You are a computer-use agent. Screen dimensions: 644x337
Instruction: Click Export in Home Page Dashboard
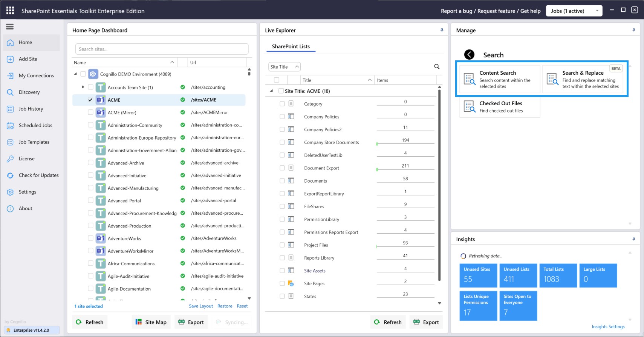pos(191,322)
